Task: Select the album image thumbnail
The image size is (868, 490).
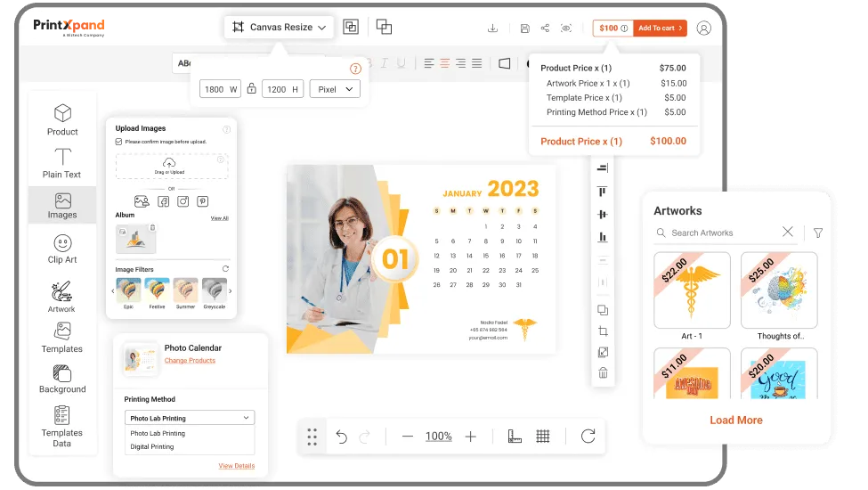Action: [x=135, y=239]
